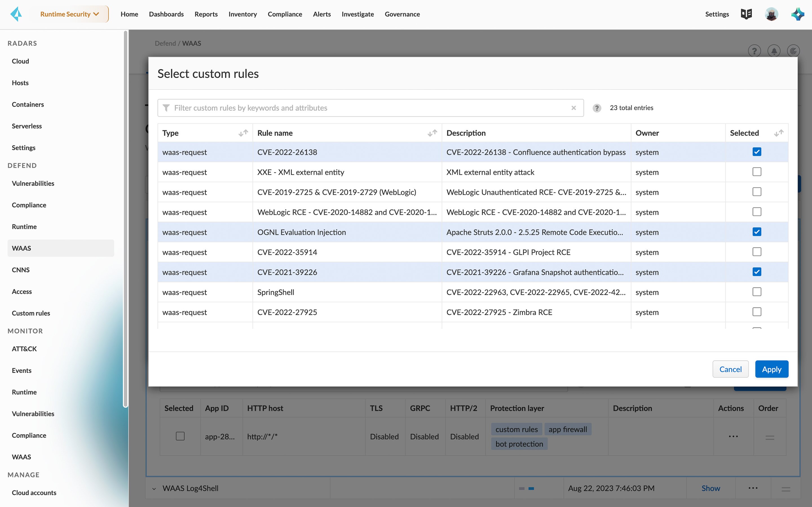This screenshot has width=812, height=507.
Task: Expand the WAAS Log4Shell rule row
Action: tap(154, 488)
